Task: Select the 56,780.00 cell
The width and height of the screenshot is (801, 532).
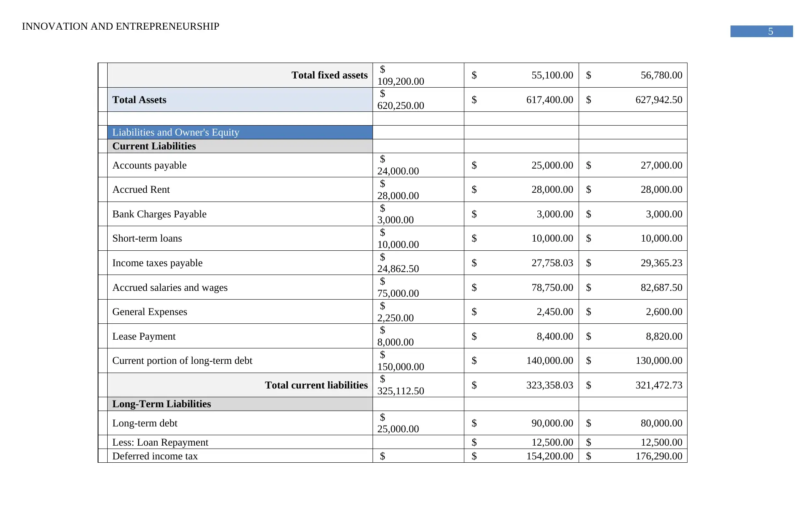Action: click(x=633, y=75)
